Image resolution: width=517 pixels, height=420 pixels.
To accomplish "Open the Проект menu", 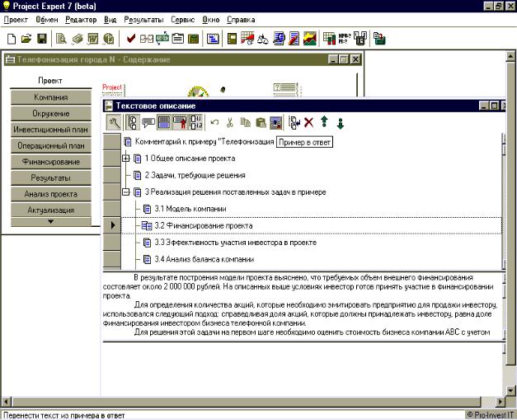I will 16,20.
